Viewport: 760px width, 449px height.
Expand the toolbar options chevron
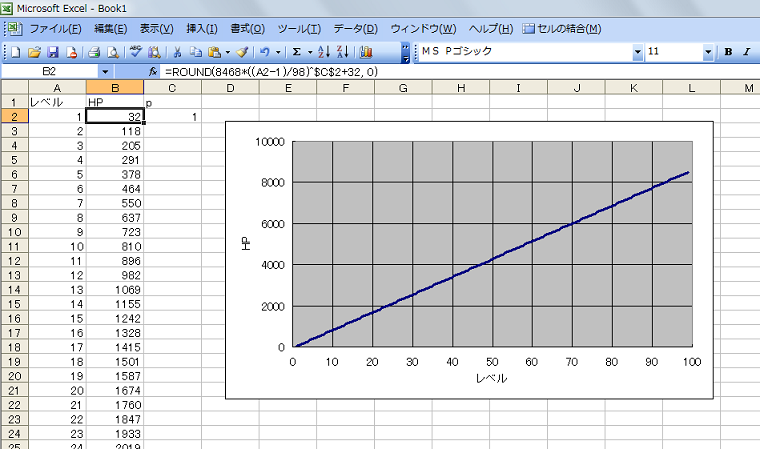406,53
